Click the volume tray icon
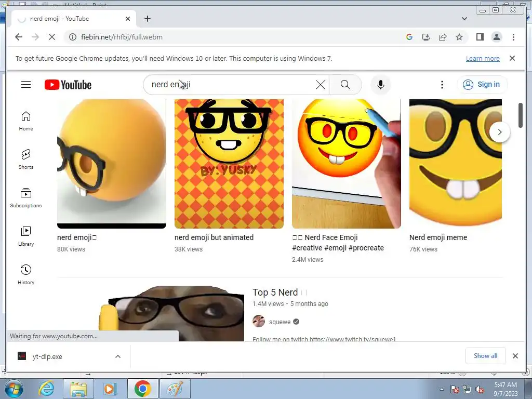The image size is (532, 399). click(480, 390)
